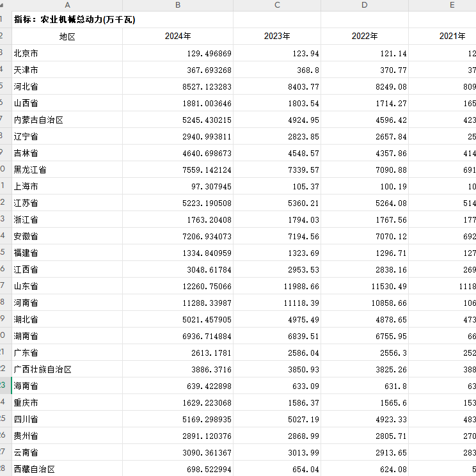
Task: Select column C header
Action: click(x=277, y=5)
